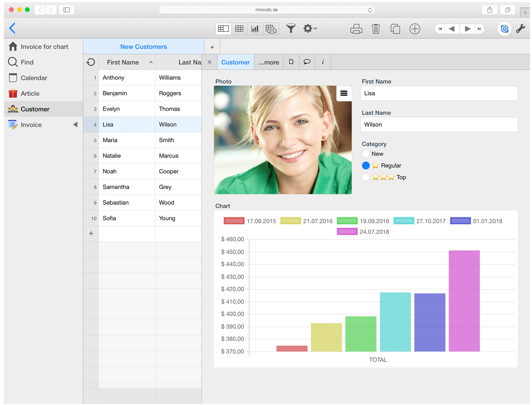Collapse the Invoice sidebar triangle

click(x=75, y=125)
